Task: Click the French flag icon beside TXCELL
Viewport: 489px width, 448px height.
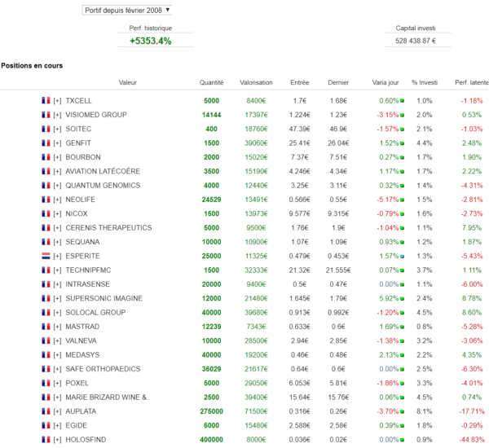Action: 46,100
